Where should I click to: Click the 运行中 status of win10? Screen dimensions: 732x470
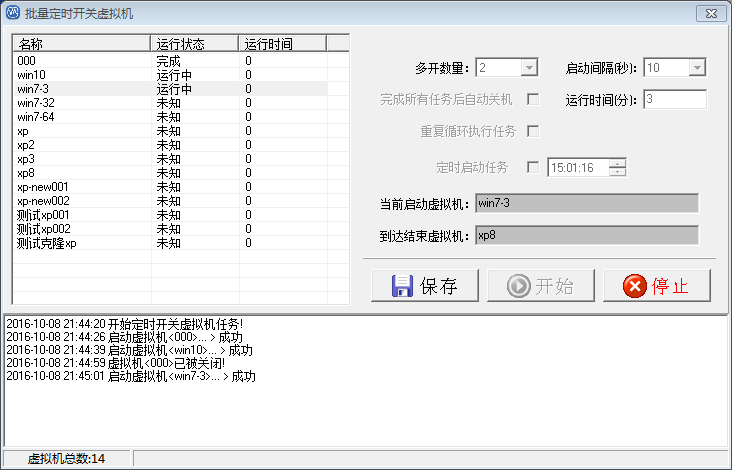pyautogui.click(x=174, y=75)
